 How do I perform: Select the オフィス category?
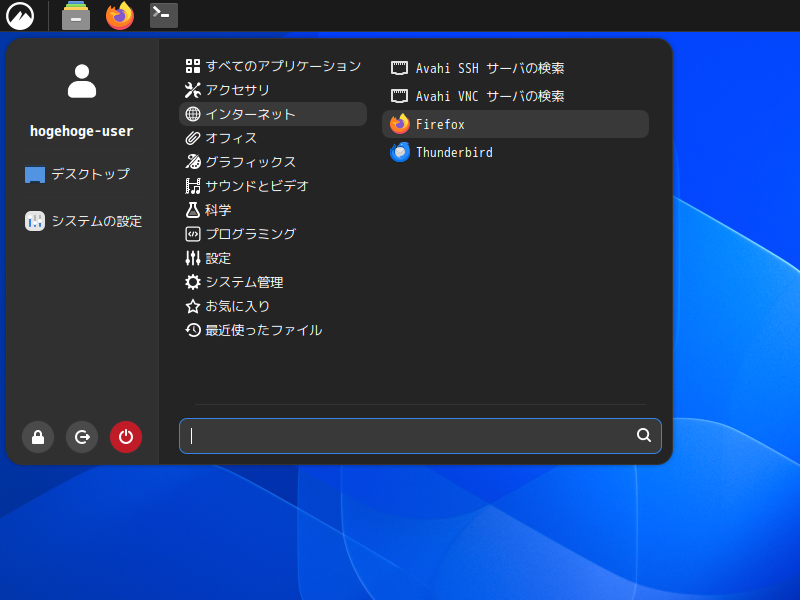273,138
